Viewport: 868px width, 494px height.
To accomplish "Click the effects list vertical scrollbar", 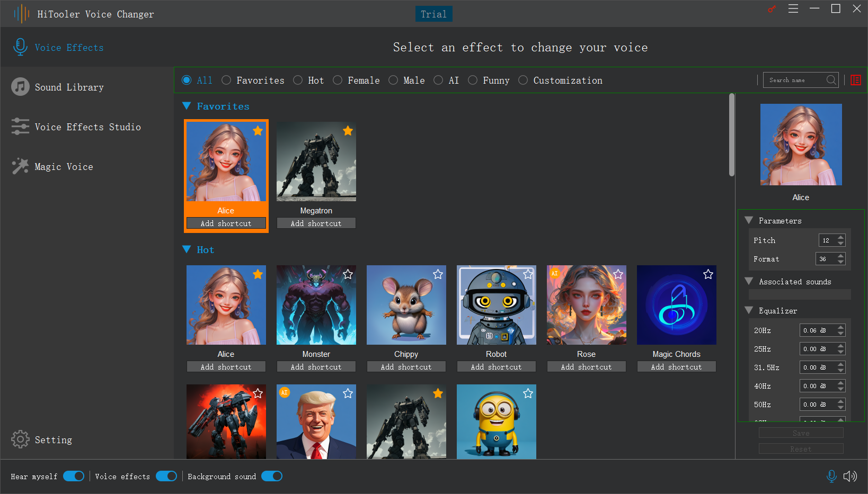I will [732, 135].
